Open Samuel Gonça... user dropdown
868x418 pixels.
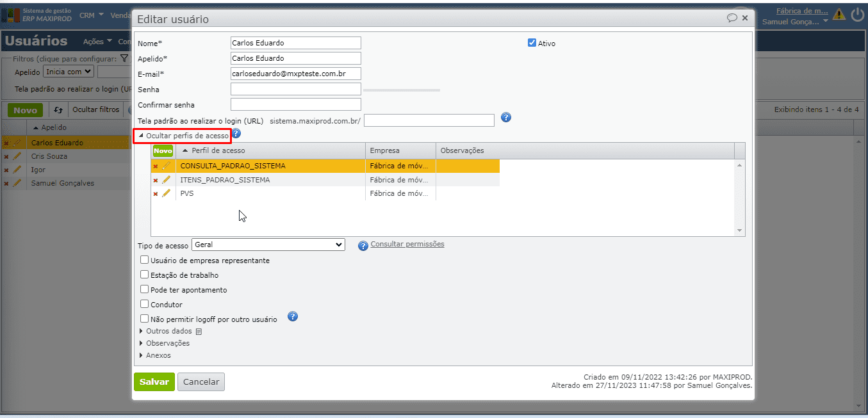tap(794, 22)
